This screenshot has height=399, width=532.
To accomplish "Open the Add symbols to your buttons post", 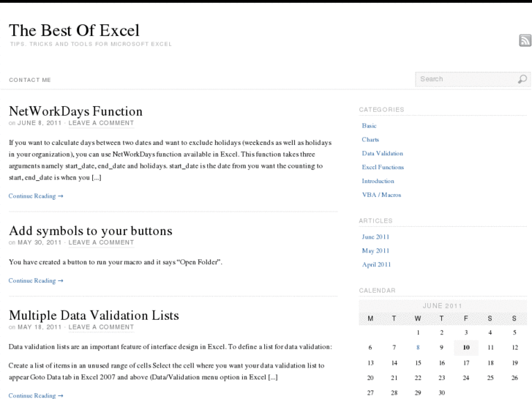I will tap(90, 231).
